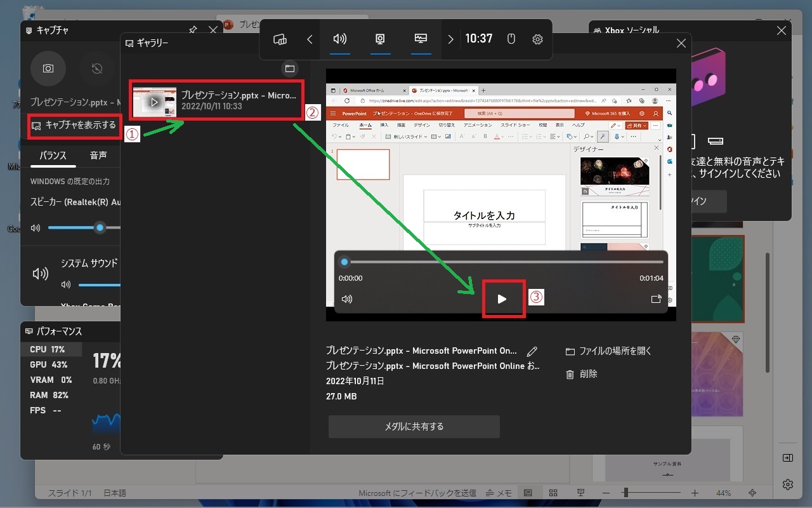Select プレゼンテーション.pptx recording in Gallery list
Image resolution: width=812 pixels, height=508 pixels.
point(217,100)
